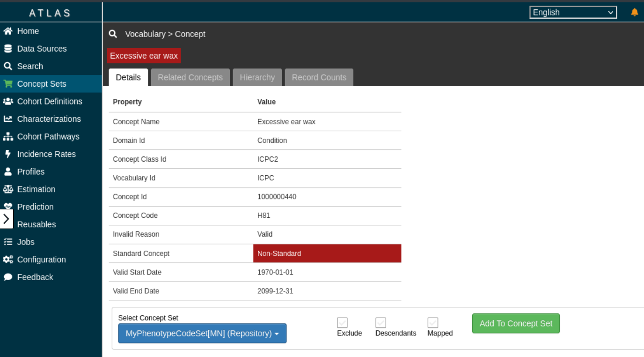The height and width of the screenshot is (357, 644).
Task: Expand MyPhenotypeCodeSet concept set dropdown
Action: (202, 334)
